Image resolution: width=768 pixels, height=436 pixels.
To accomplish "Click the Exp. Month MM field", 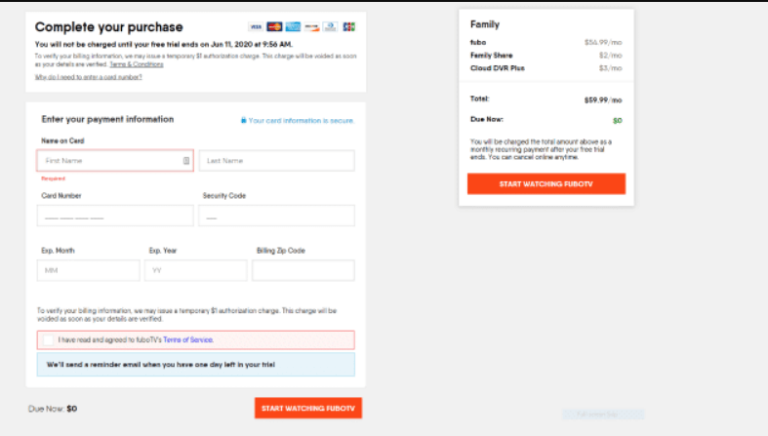I will (88, 270).
